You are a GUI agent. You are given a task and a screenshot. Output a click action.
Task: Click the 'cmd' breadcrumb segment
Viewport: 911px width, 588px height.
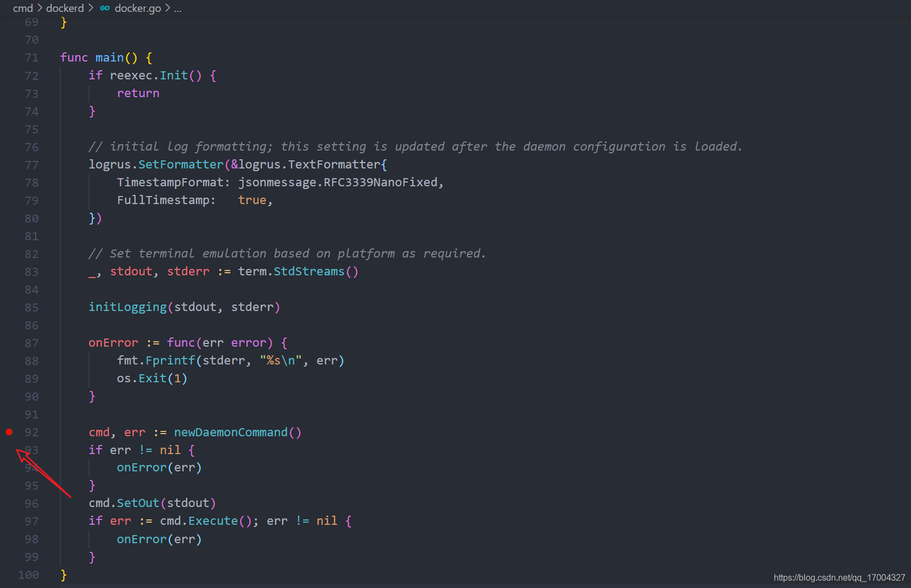pyautogui.click(x=23, y=8)
